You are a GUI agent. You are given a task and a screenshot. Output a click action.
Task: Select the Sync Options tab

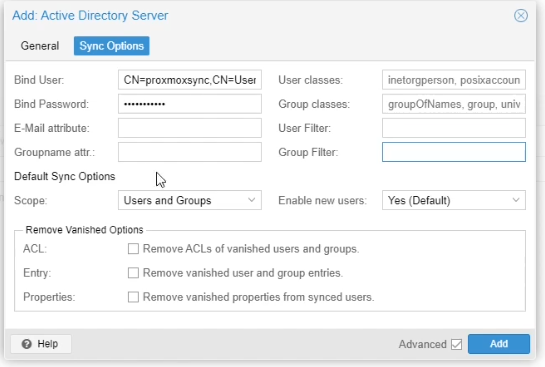pos(112,46)
